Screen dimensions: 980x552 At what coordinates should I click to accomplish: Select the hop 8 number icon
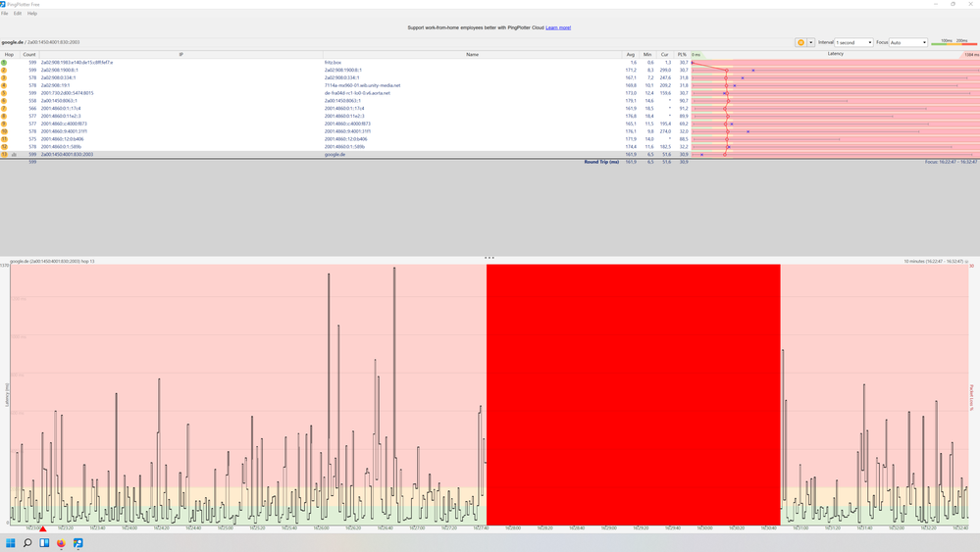pyautogui.click(x=4, y=116)
